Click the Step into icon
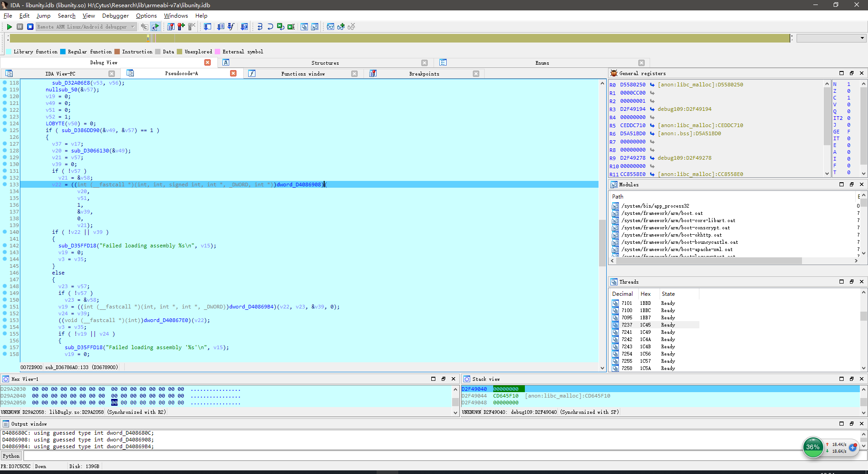 click(259, 27)
